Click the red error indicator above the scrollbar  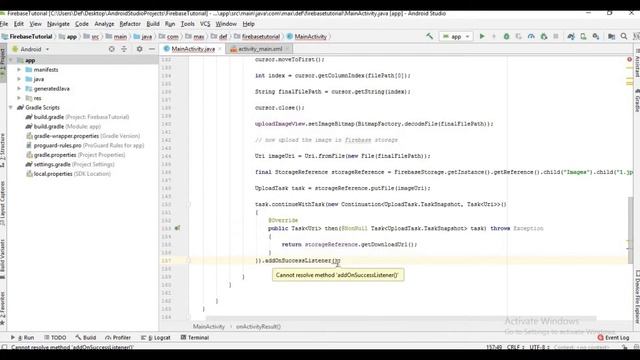click(x=629, y=60)
